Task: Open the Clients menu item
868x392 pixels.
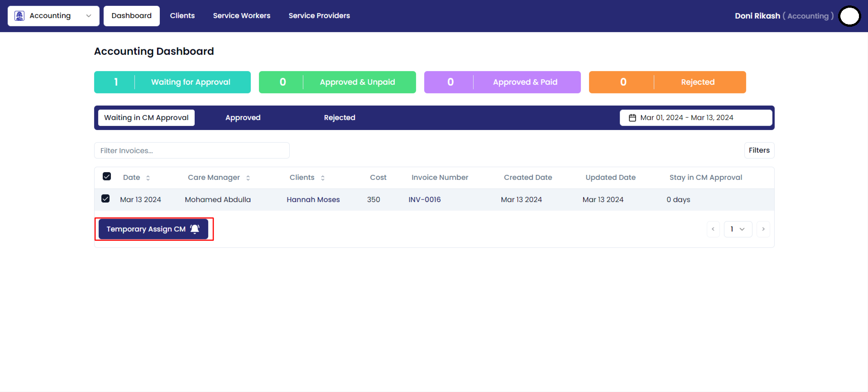Action: tap(182, 16)
